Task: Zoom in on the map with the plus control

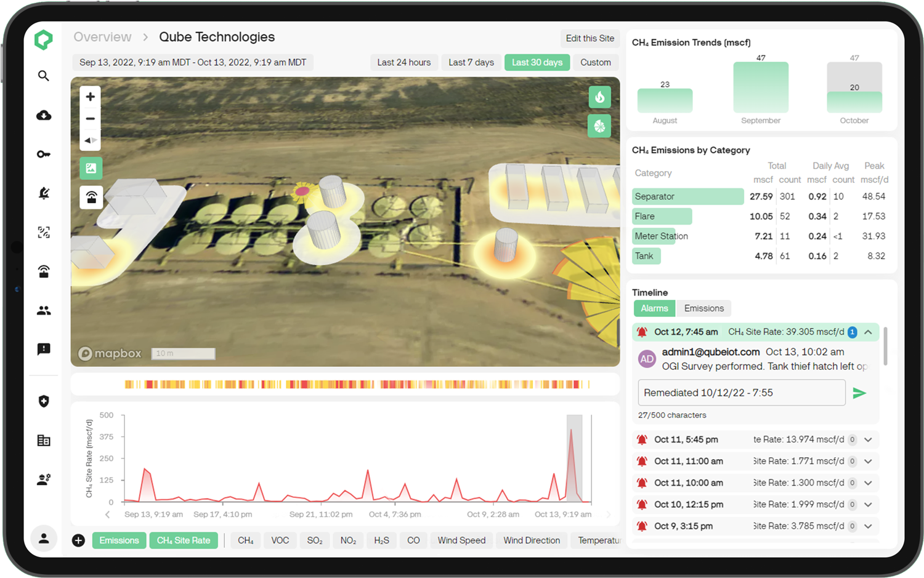Action: click(90, 97)
